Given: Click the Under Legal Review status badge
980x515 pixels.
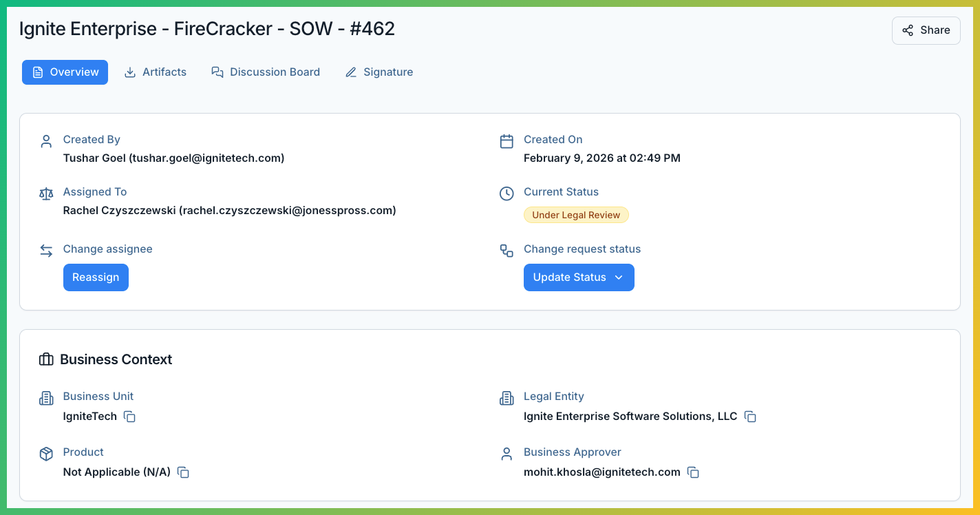Looking at the screenshot, I should pos(576,215).
